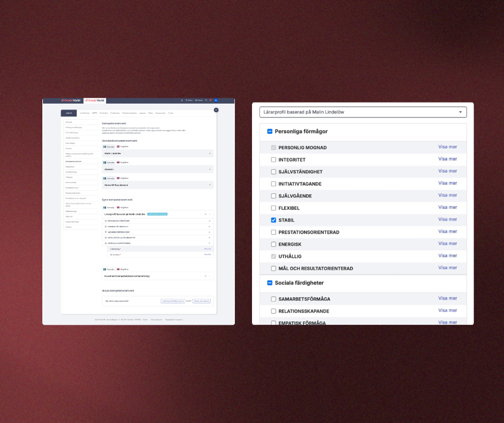Open three-dot menu for Lärarprofil framework
Viewport: 504px width, 423px height.
[210, 214]
